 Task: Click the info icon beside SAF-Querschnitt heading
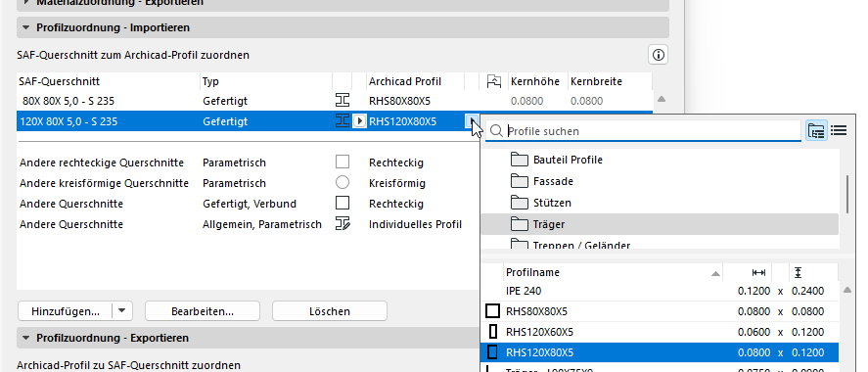pos(658,55)
